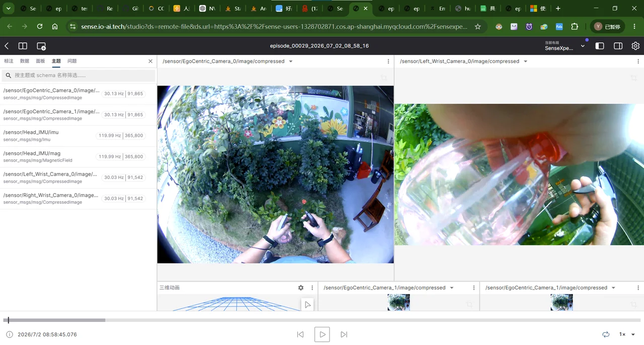644x345 pixels.
Task: Open the 1× playback speed dropdown
Action: [627, 334]
